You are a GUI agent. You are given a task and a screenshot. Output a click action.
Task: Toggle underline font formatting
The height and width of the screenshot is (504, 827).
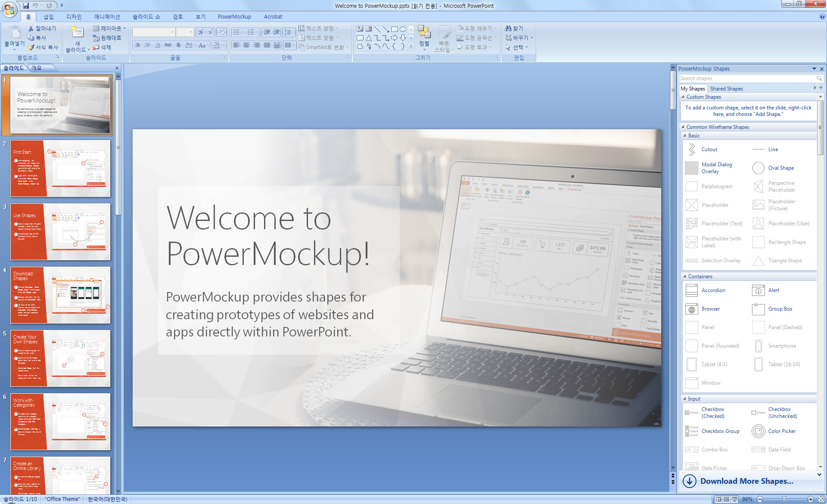coord(158,45)
